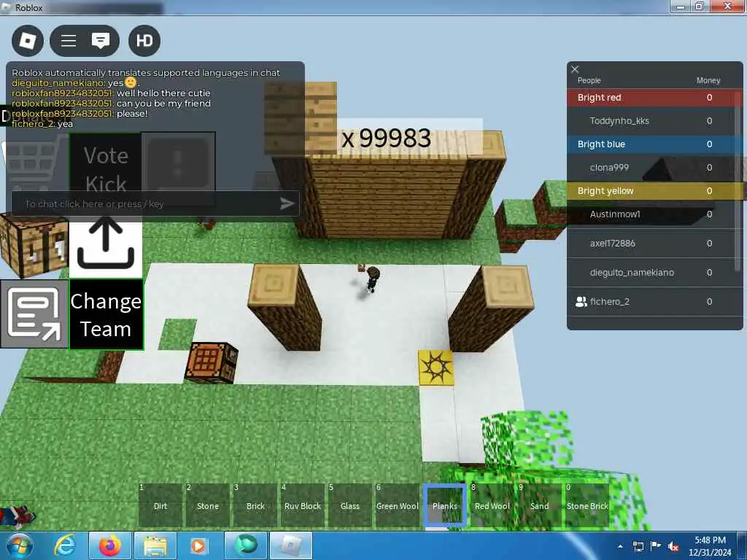Show hidden system tray icons
Viewport: 747px width, 560px height.
620,546
